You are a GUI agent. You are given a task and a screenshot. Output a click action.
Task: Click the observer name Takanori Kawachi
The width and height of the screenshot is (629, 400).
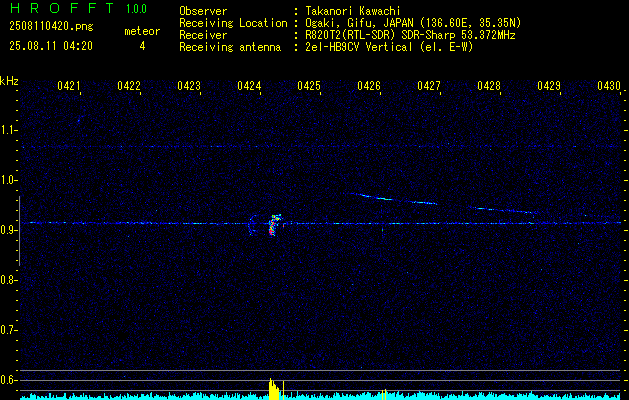pyautogui.click(x=353, y=11)
